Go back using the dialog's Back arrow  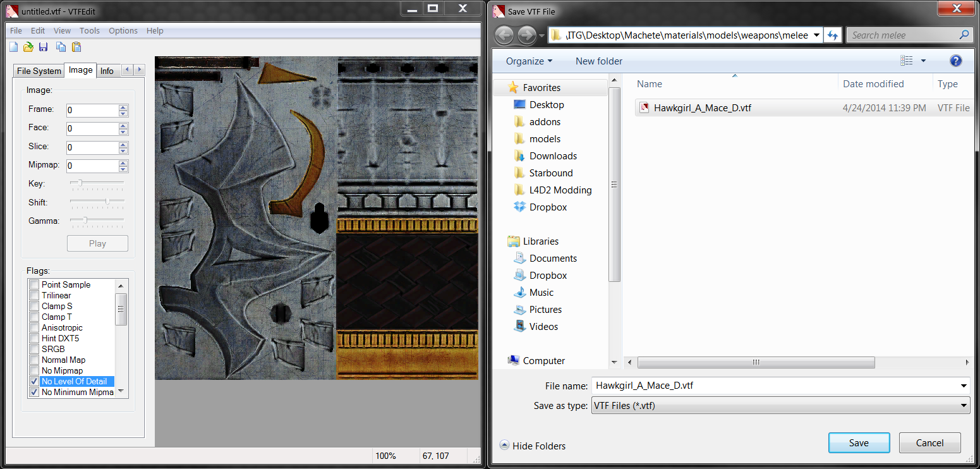(x=504, y=35)
